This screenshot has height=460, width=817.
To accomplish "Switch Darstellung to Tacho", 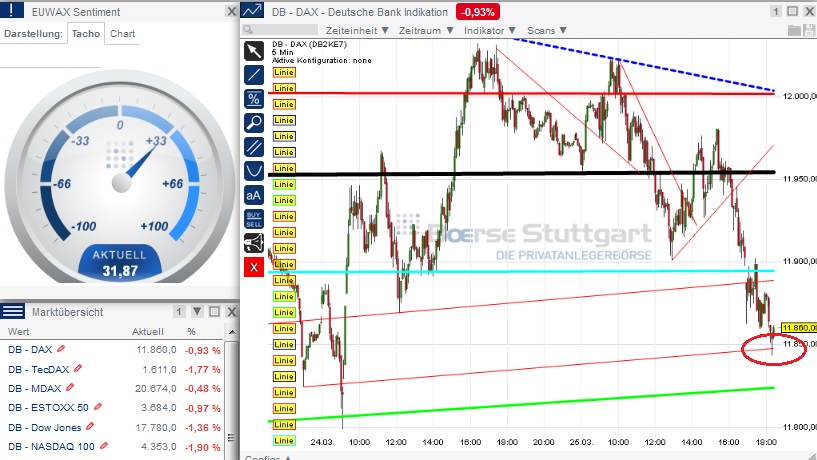I will tap(86, 33).
